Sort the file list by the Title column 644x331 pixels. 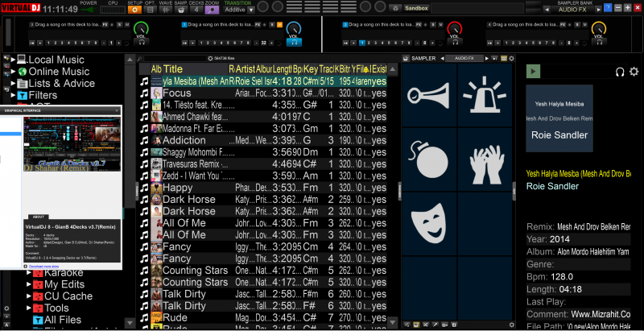195,69
